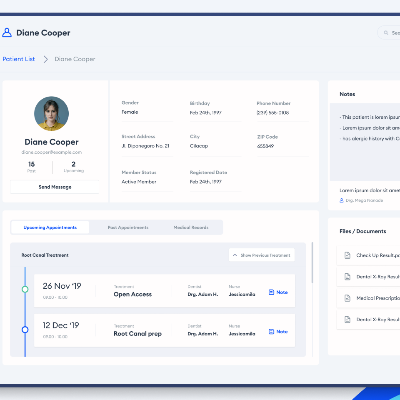Expand Show Previous Treatment chevron
The height and width of the screenshot is (400, 400).
coord(235,255)
